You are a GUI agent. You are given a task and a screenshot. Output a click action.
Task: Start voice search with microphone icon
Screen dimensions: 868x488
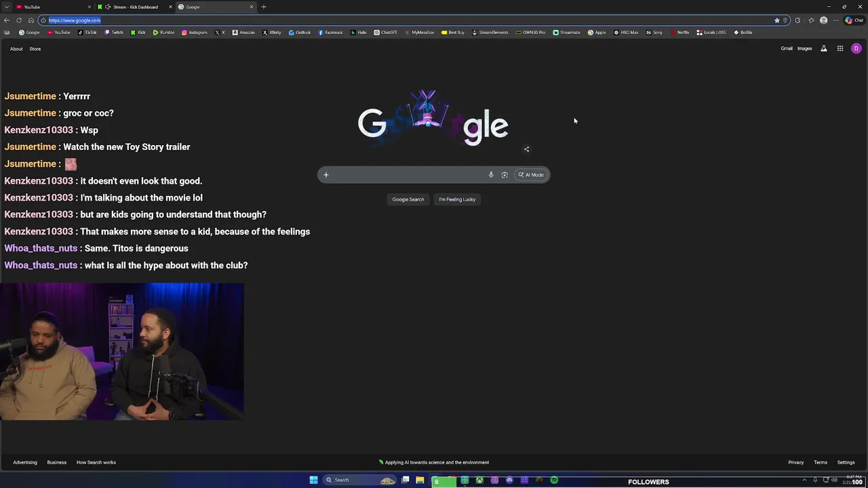coord(491,175)
